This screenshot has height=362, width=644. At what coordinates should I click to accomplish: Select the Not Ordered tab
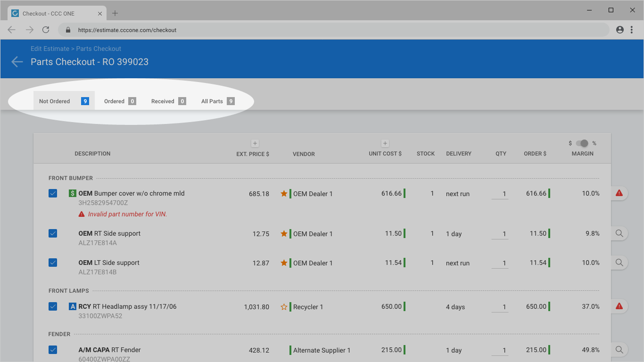[x=64, y=101]
